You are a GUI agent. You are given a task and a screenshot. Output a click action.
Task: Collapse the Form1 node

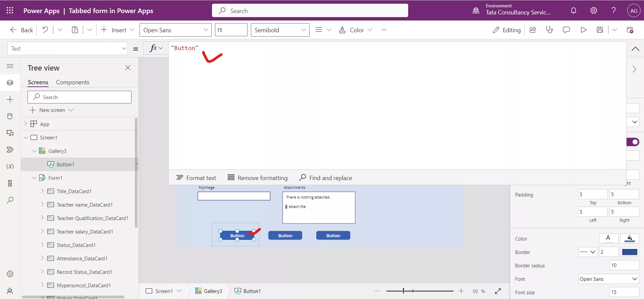pyautogui.click(x=34, y=178)
